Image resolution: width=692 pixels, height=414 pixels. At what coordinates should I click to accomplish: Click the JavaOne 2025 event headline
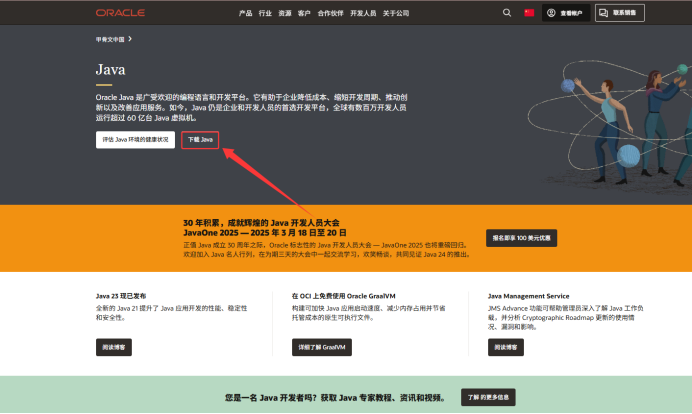pyautogui.click(x=265, y=228)
